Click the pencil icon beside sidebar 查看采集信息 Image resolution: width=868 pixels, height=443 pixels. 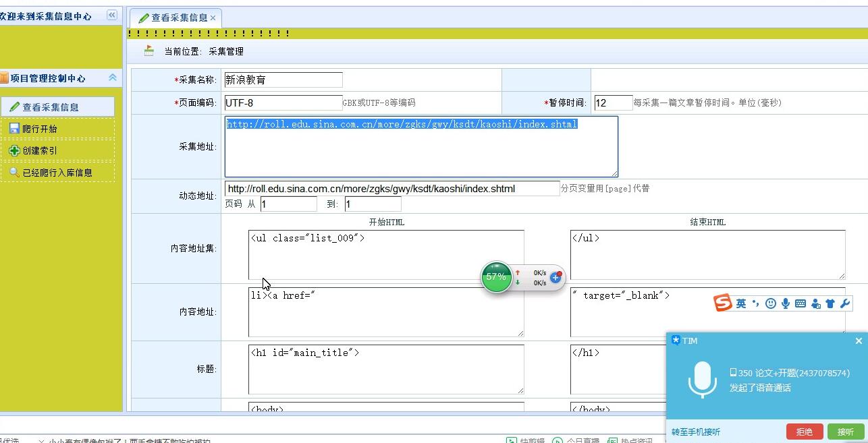pyautogui.click(x=14, y=107)
